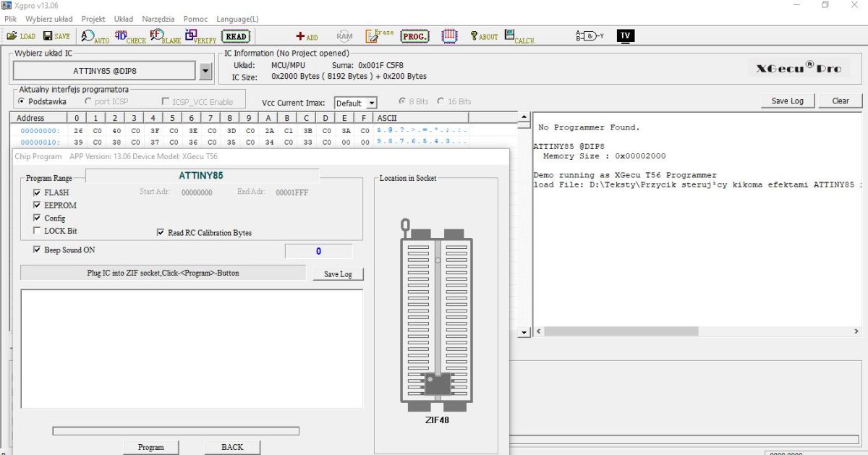Click the ASCII column header
This screenshot has width=868, height=455.
pyautogui.click(x=421, y=118)
